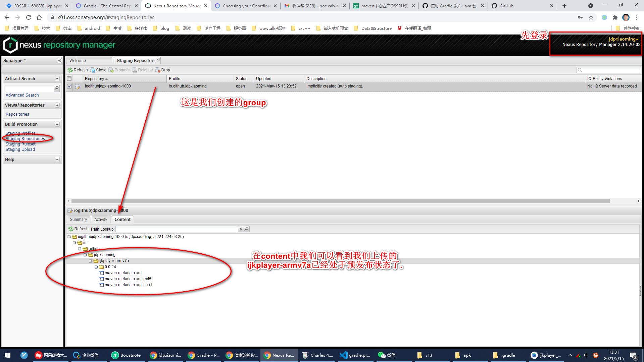Open the Repositories link
The height and width of the screenshot is (362, 644).
click(17, 114)
